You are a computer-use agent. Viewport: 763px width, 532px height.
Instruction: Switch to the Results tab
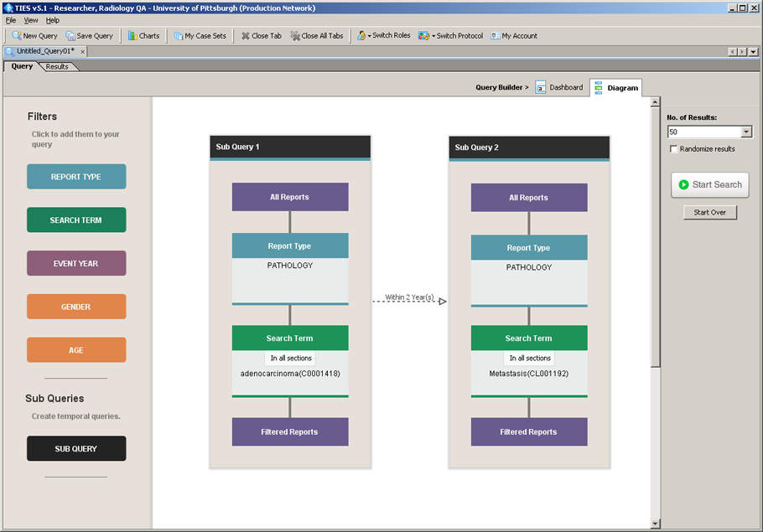57,67
